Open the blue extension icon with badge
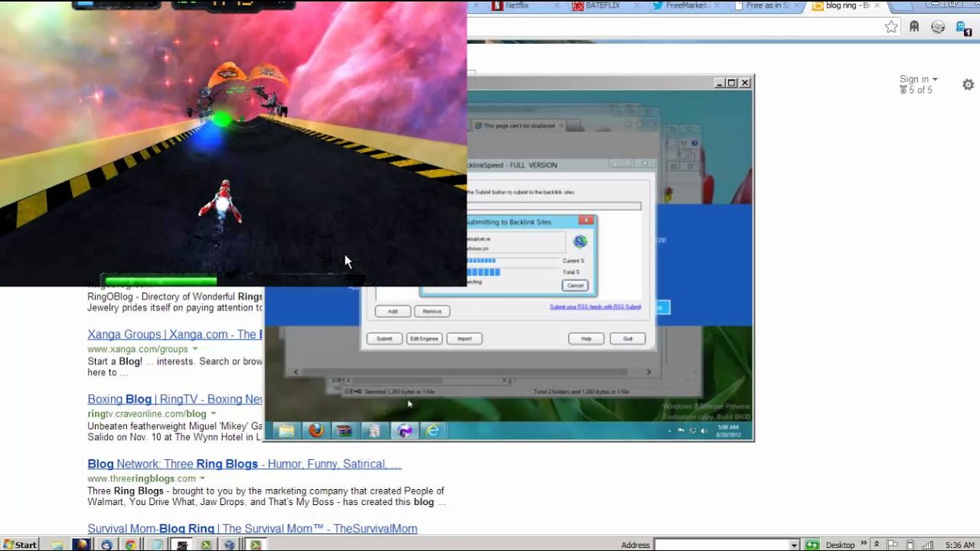Screen dimensions: 980x551 point(964,28)
